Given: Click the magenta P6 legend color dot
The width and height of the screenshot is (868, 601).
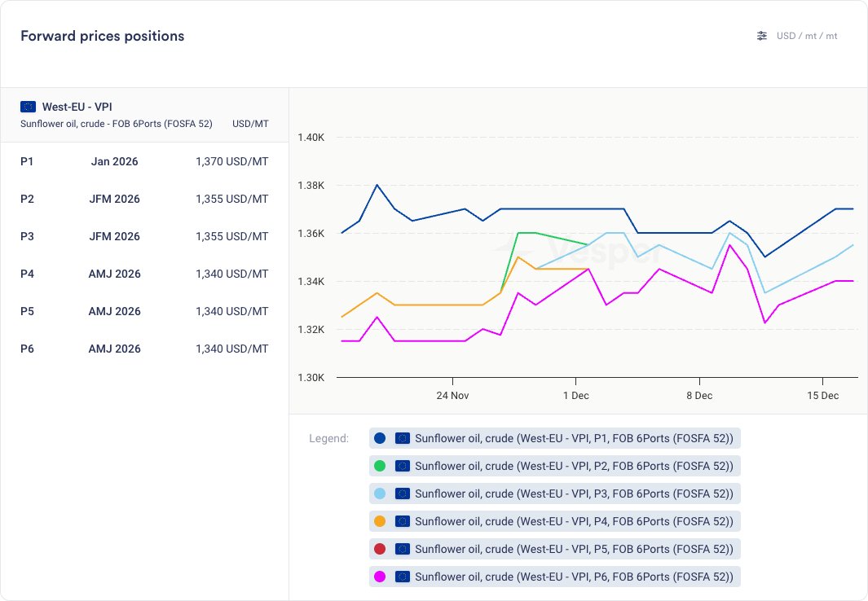Looking at the screenshot, I should tap(379, 577).
